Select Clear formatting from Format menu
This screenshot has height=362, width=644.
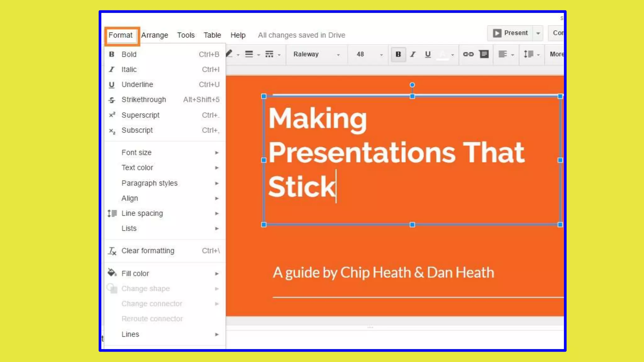tap(148, 251)
